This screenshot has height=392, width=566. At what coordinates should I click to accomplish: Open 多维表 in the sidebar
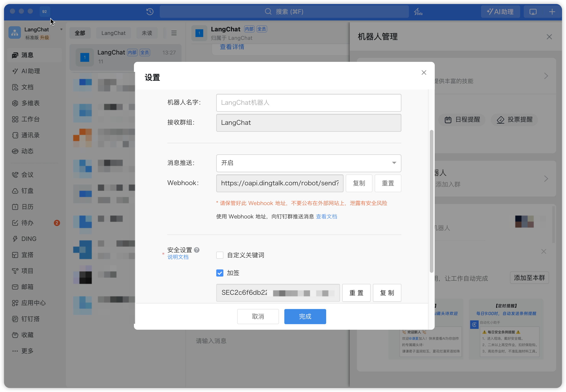[30, 103]
